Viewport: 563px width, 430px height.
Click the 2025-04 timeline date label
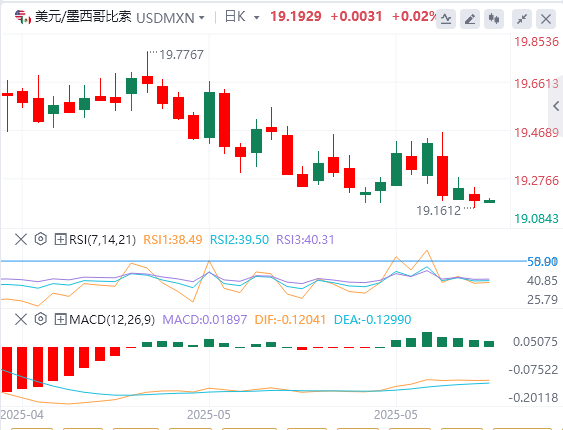(x=22, y=415)
